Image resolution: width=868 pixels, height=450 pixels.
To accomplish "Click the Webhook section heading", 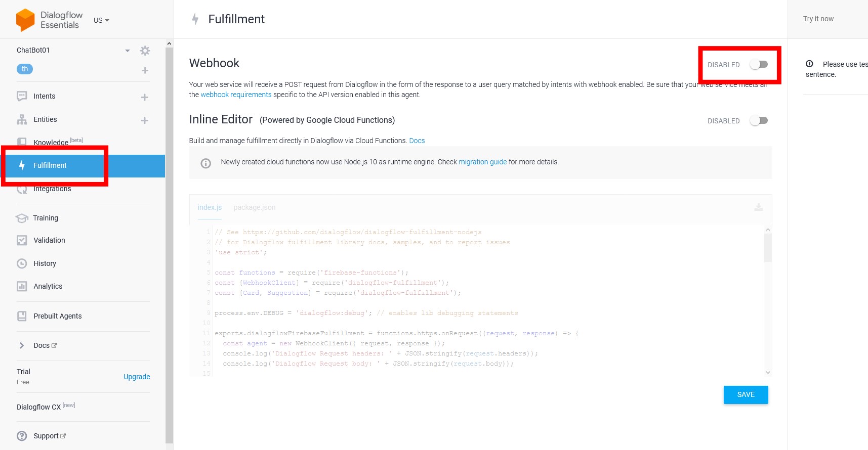I will coord(214,63).
